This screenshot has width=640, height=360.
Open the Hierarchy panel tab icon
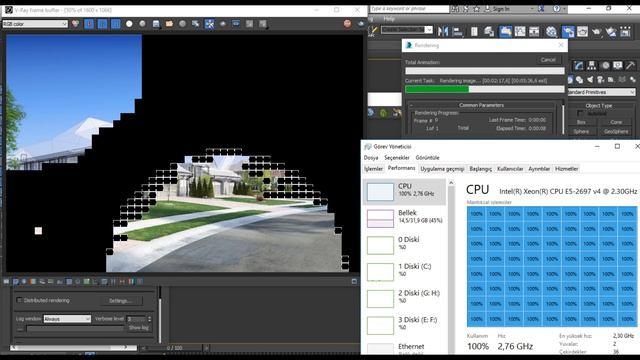(x=591, y=65)
